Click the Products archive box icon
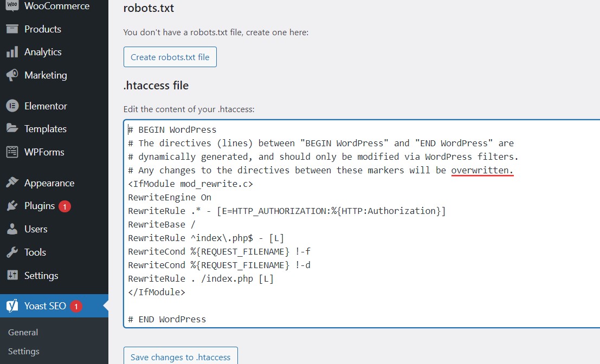The image size is (600, 364). [x=12, y=29]
